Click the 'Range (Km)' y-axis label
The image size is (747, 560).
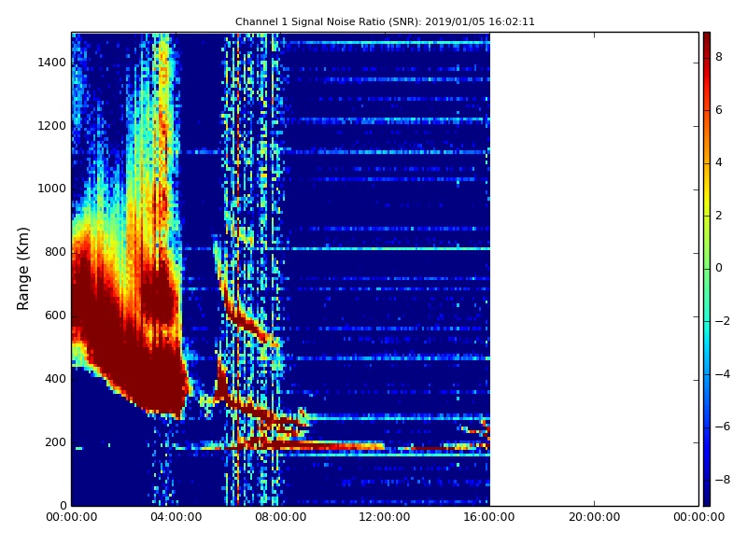pos(22,269)
